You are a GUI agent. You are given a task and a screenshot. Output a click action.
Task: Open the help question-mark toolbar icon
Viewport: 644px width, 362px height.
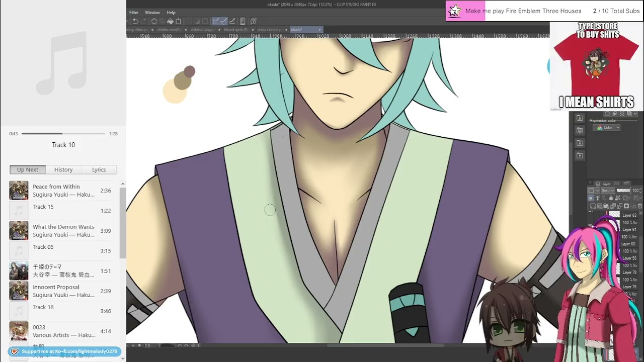point(253,21)
